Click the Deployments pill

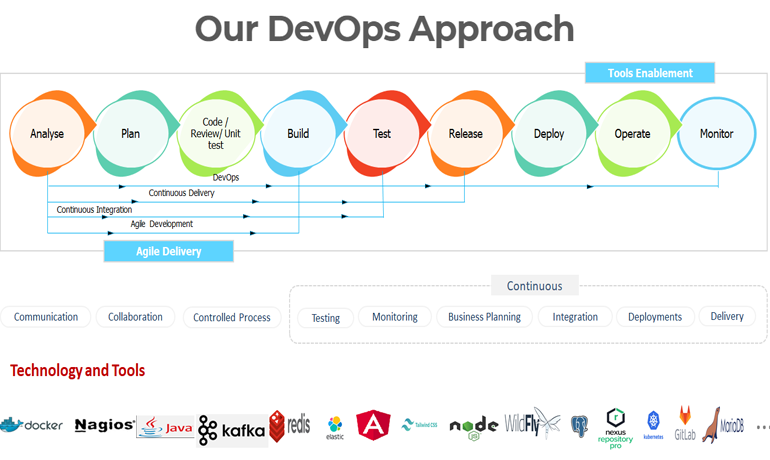[x=655, y=317]
